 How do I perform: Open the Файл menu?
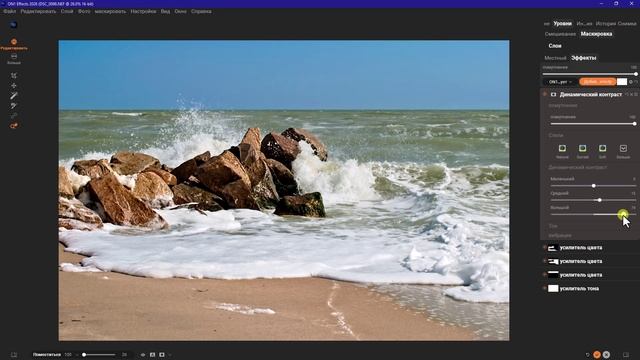[x=9, y=11]
